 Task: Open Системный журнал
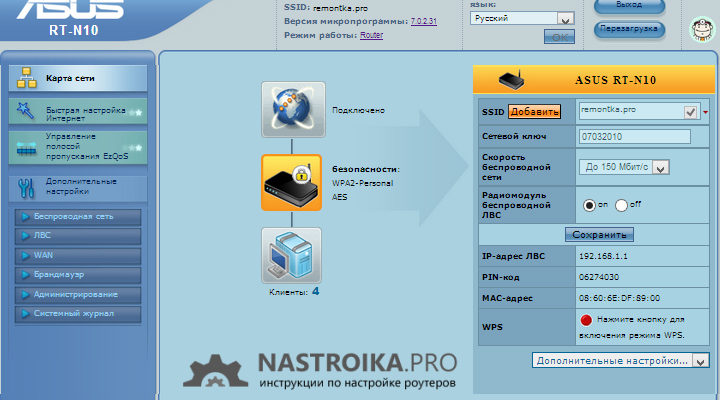point(78,314)
